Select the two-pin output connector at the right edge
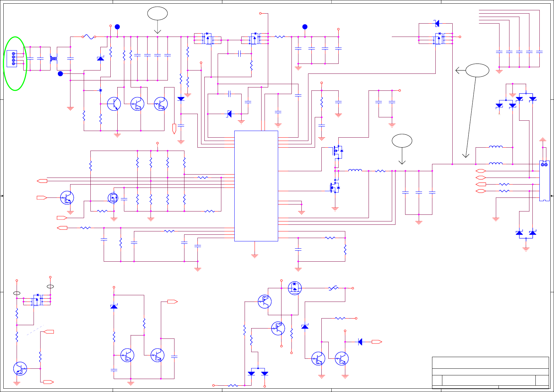554x392 pixels. click(544, 181)
